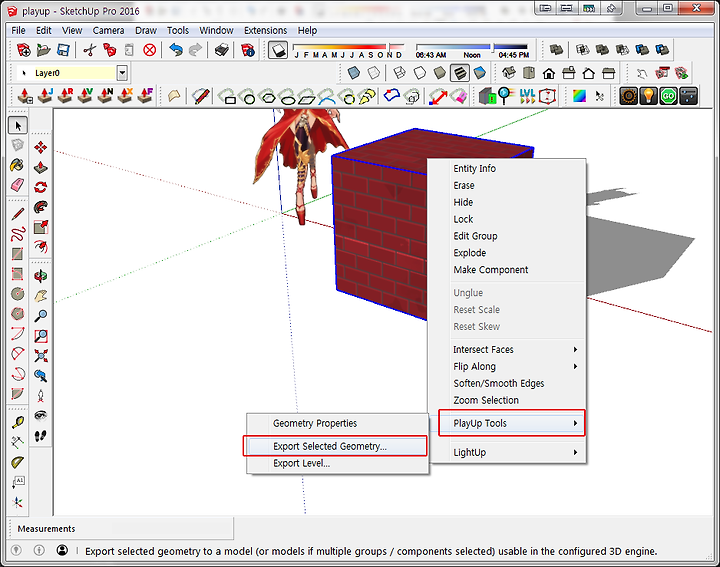Enable the Monochrome face style
This screenshot has height=567, width=720.
(480, 73)
